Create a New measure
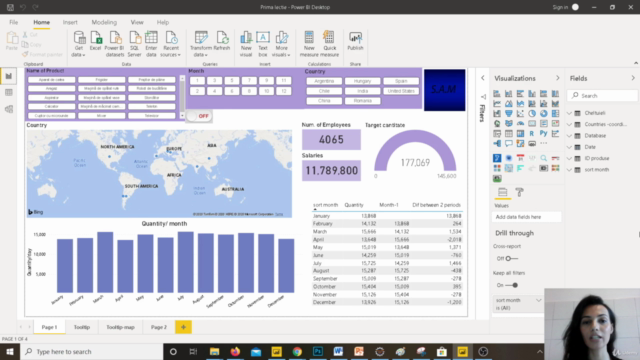Viewport: 640px width, 360px height. pos(309,44)
